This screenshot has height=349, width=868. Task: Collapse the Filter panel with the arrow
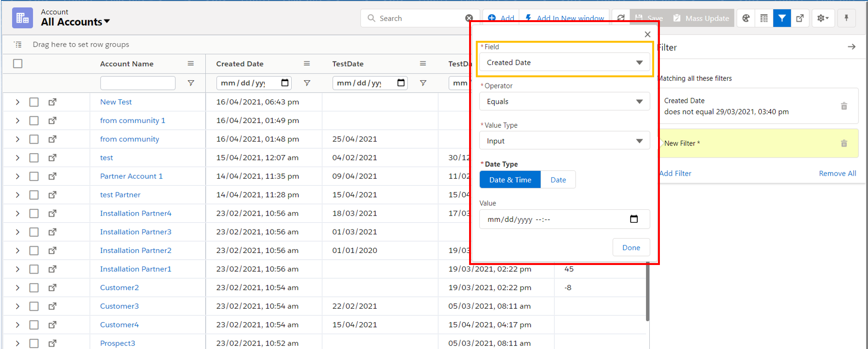coord(851,47)
